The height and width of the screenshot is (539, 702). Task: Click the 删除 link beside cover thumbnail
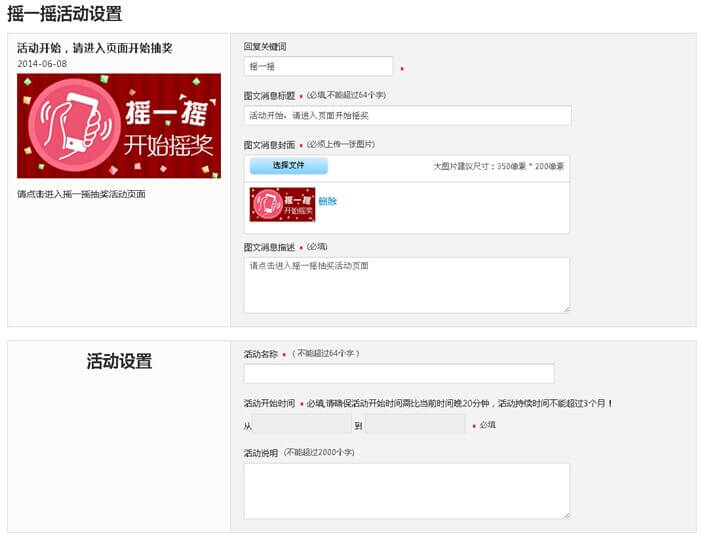tap(327, 201)
